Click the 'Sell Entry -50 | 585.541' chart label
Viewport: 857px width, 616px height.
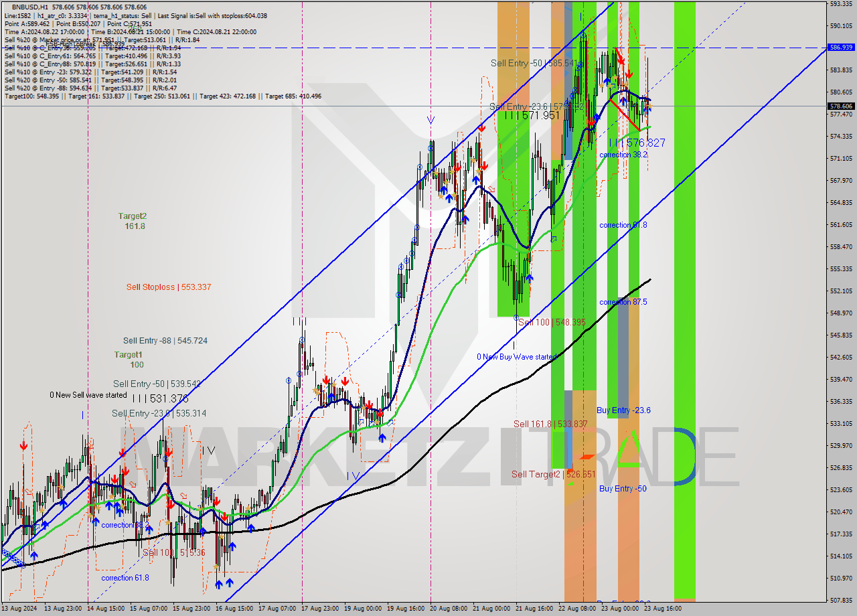pos(534,63)
